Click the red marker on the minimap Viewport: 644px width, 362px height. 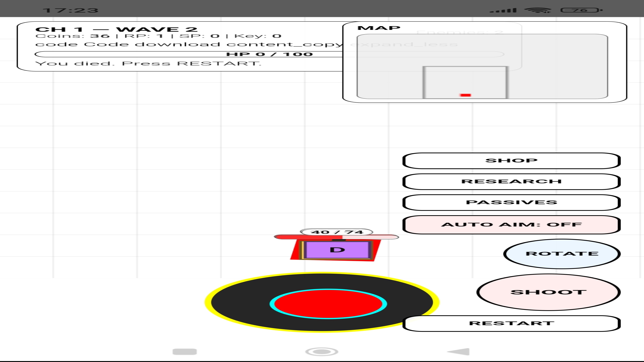465,95
